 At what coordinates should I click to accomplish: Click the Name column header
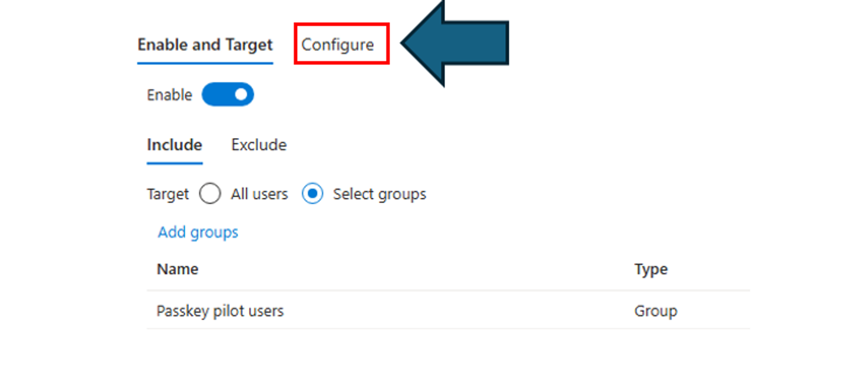(x=177, y=269)
